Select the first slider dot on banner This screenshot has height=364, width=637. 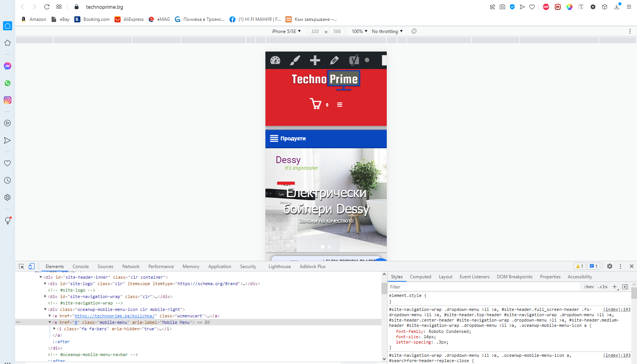(x=323, y=247)
